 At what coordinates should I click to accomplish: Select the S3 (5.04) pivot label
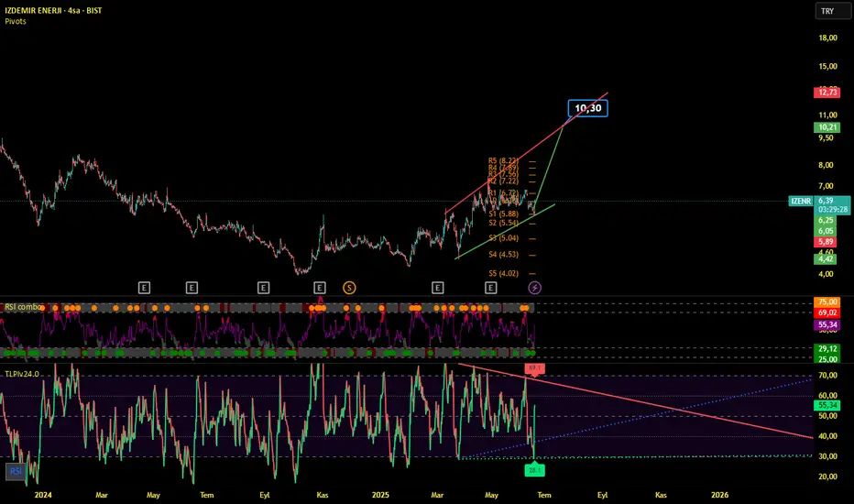[x=503, y=238]
